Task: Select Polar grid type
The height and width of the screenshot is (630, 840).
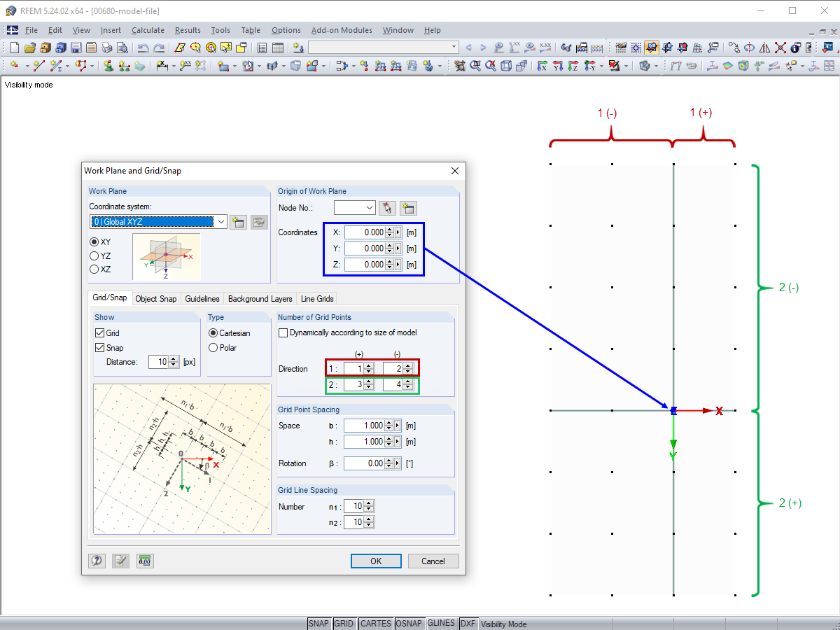Action: click(x=213, y=347)
